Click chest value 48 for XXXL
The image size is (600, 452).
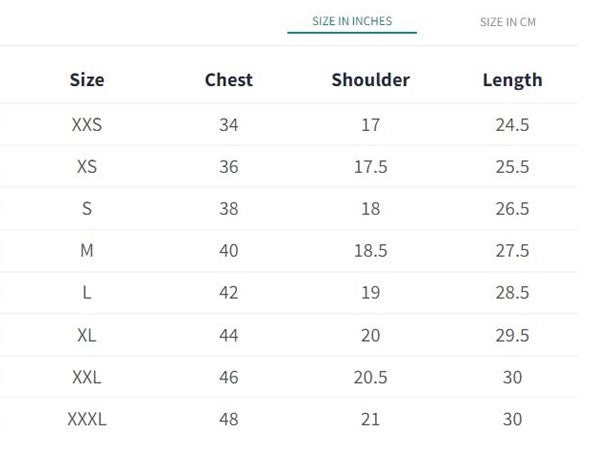[229, 419]
